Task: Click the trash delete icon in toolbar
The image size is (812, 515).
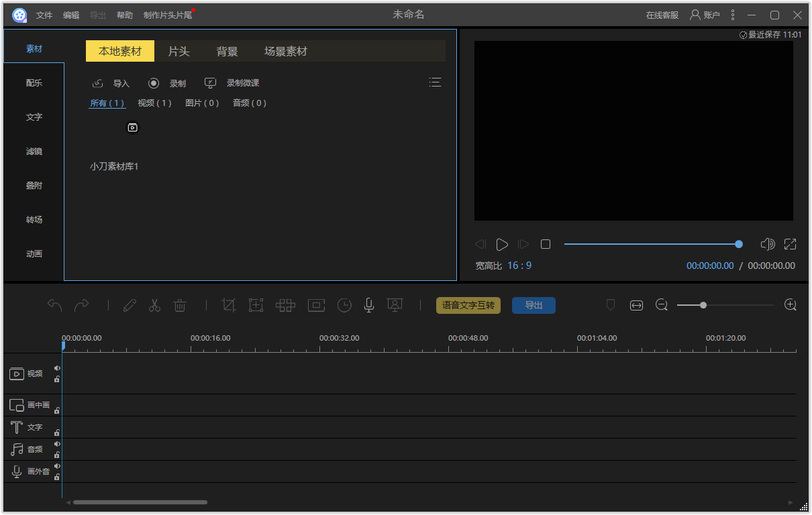Action: (180, 306)
